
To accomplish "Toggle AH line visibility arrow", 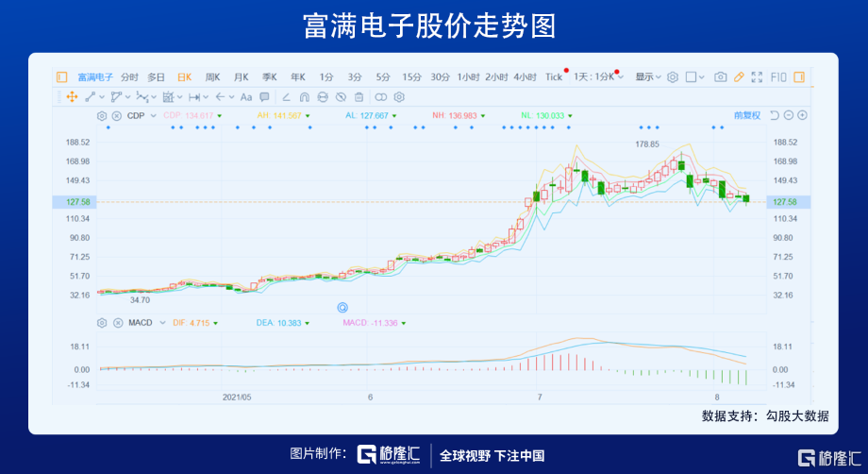I will click(308, 116).
